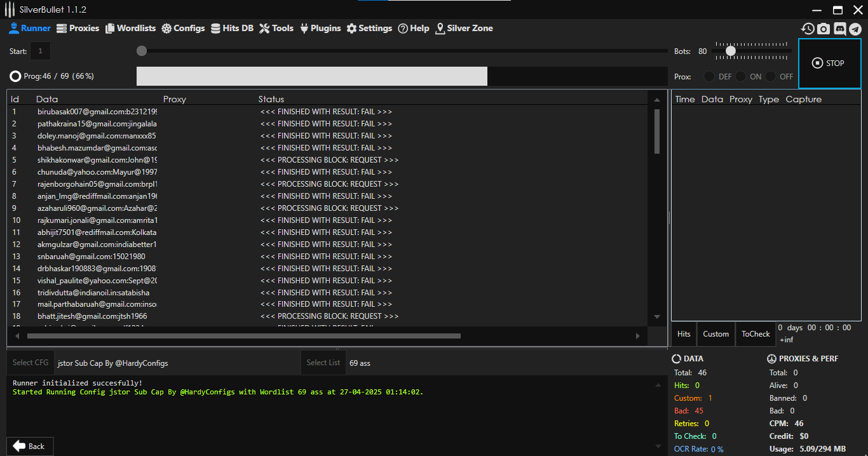
Task: Click the Bots count slider handle
Action: point(731,51)
